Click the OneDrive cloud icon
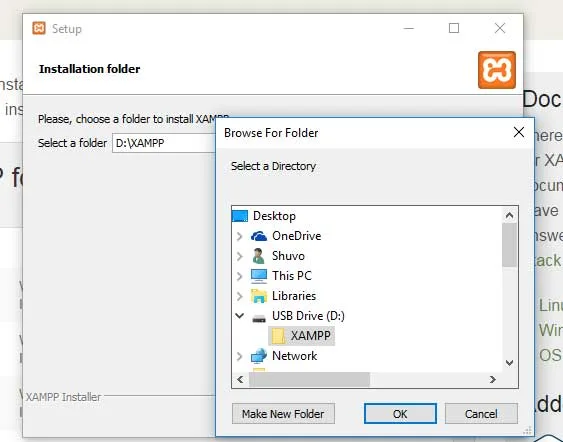 tap(259, 236)
